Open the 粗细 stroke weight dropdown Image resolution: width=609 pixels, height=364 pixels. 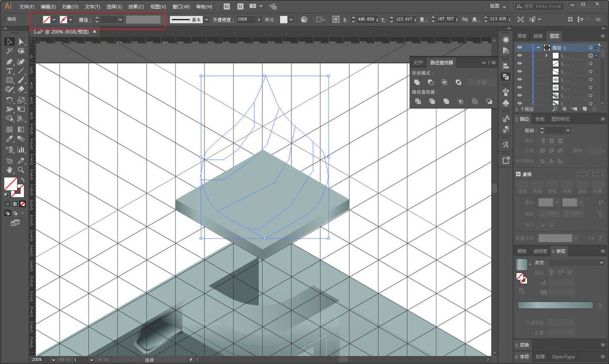[x=567, y=130]
